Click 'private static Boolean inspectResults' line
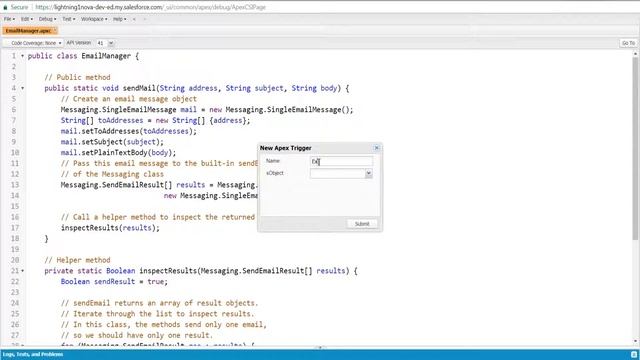This screenshot has height=360, width=640. [x=201, y=271]
